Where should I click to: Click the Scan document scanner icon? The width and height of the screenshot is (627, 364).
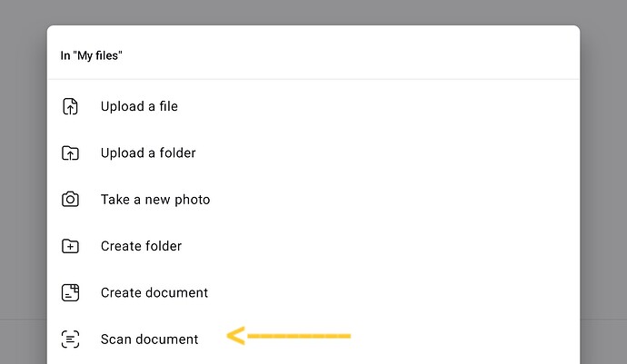tap(70, 339)
